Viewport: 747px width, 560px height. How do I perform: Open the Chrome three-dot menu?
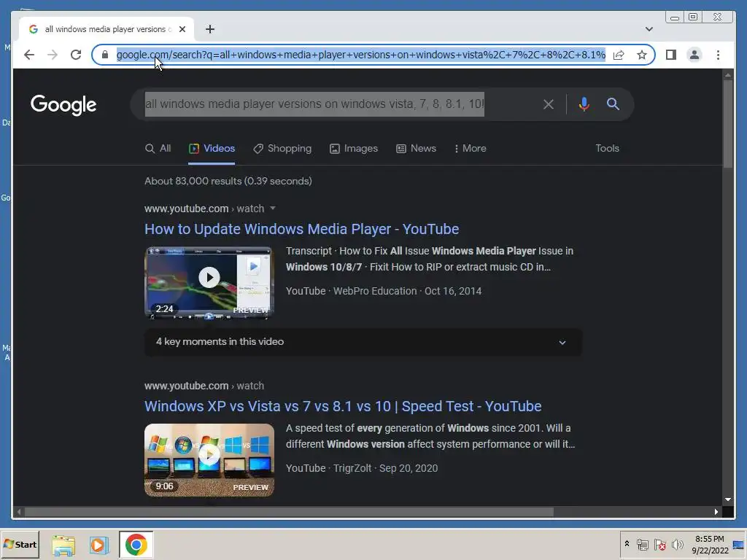tap(718, 55)
